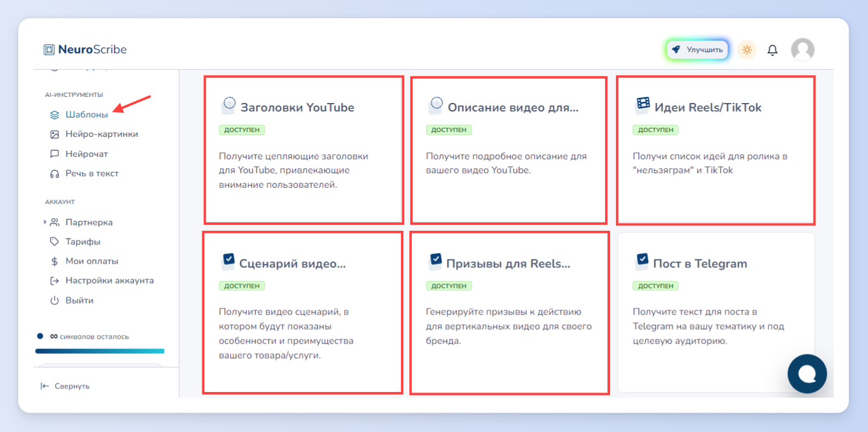
Task: Click the Нейро-картинки image icon
Action: click(55, 134)
